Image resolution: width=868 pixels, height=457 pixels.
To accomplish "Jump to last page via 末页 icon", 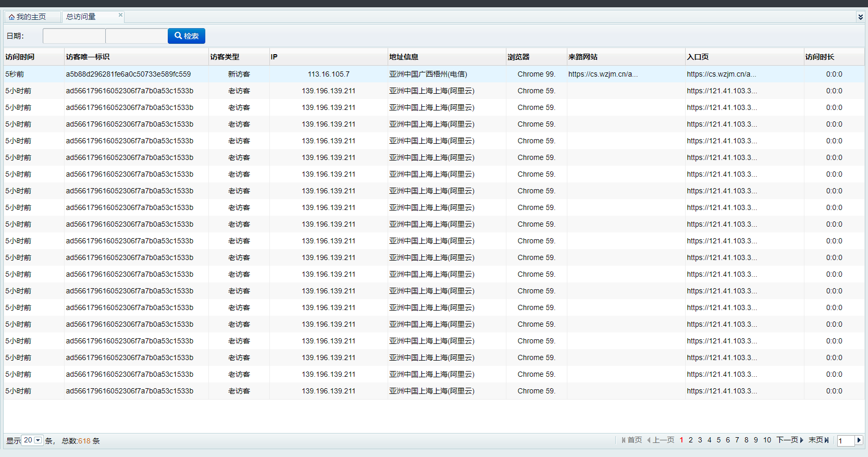I will pos(826,440).
